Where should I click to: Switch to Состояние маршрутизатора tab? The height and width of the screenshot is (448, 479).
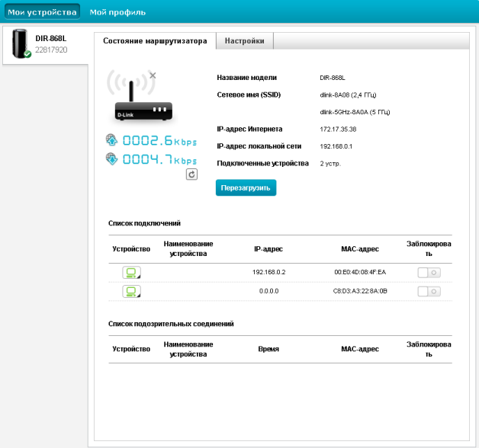(x=155, y=41)
